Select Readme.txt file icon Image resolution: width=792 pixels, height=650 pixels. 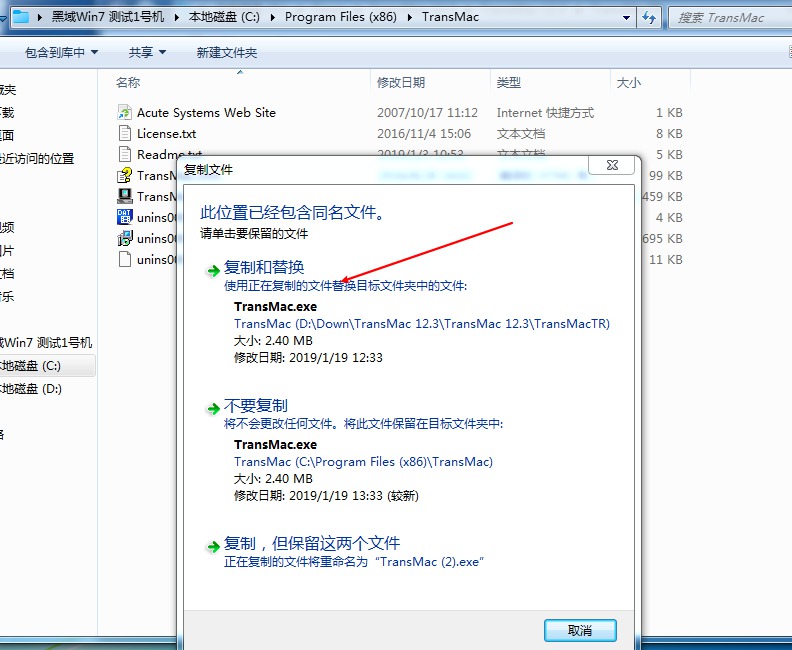(x=125, y=154)
